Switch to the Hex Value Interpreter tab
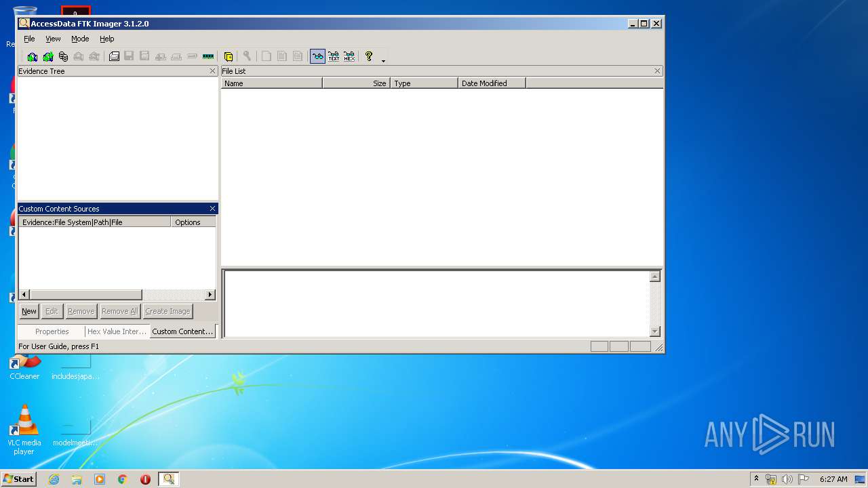This screenshot has width=868, height=488. pos(117,331)
